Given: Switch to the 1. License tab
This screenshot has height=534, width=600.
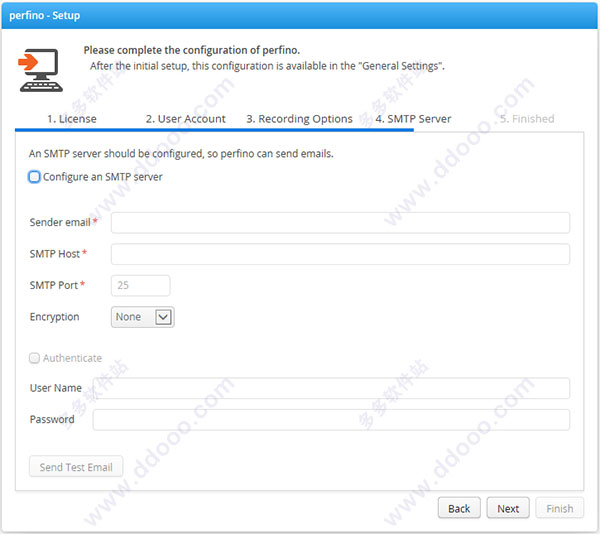Looking at the screenshot, I should pyautogui.click(x=72, y=119).
